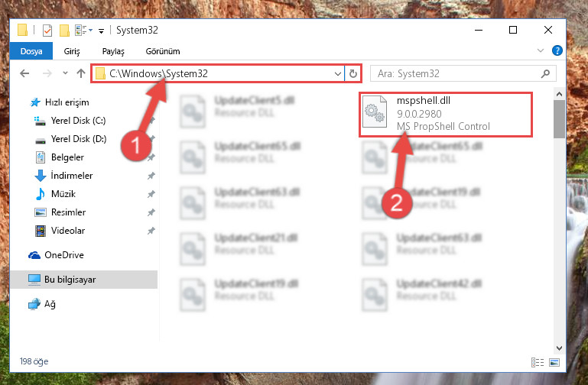
Task: Expand the ribbon with the chevron
Action: (x=541, y=50)
